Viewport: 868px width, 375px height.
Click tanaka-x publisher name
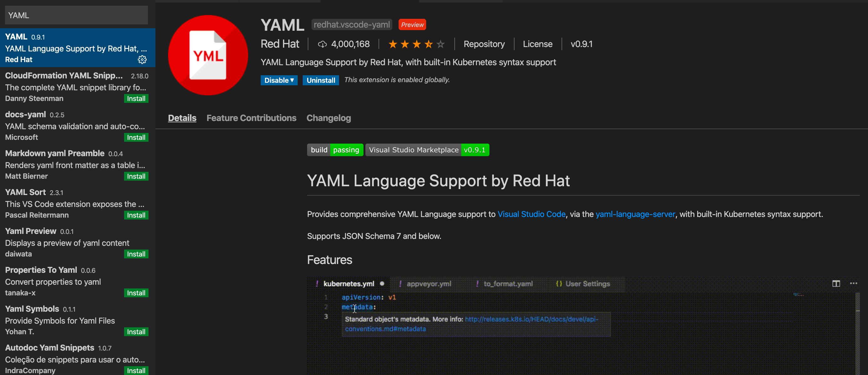[x=20, y=293]
